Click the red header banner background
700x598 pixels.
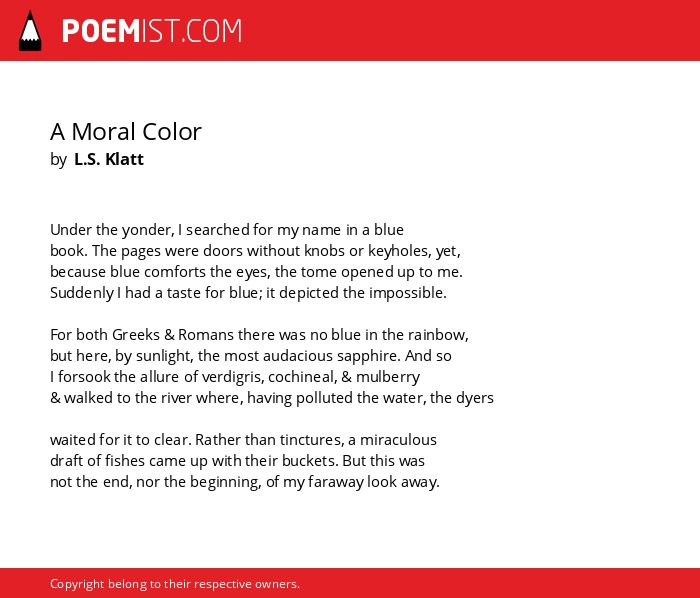pos(469,30)
